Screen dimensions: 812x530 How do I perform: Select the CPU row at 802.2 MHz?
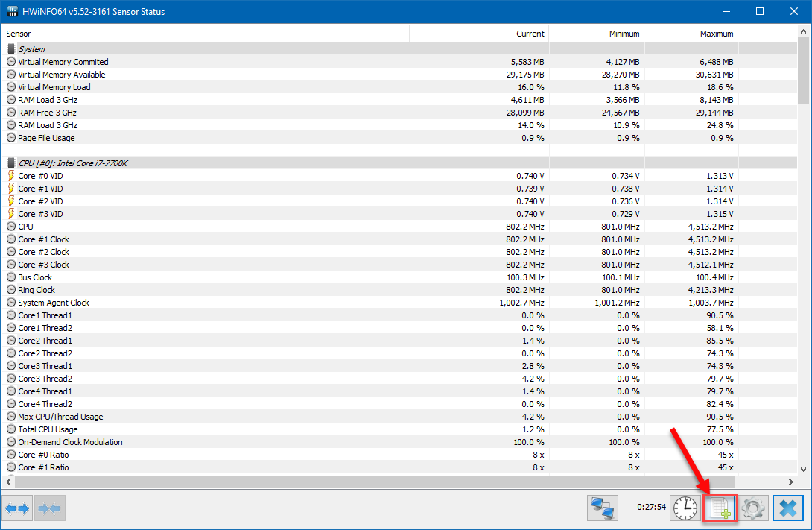coord(399,227)
